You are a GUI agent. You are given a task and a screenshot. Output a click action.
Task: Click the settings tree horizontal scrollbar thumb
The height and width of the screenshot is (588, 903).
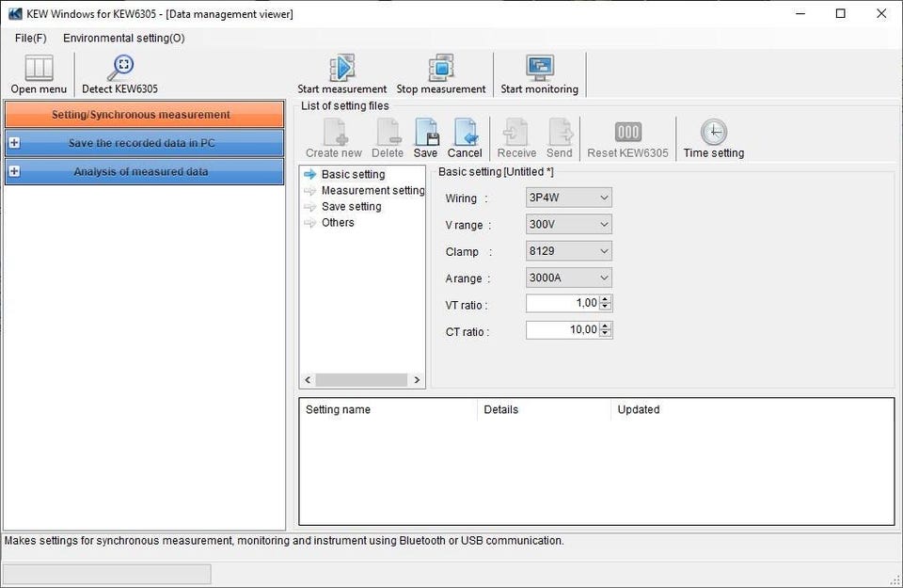tap(361, 380)
